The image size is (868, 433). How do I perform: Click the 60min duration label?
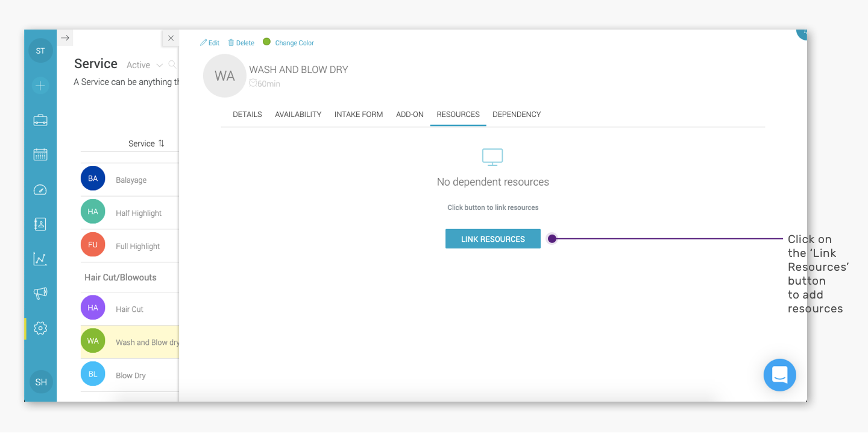tap(265, 84)
